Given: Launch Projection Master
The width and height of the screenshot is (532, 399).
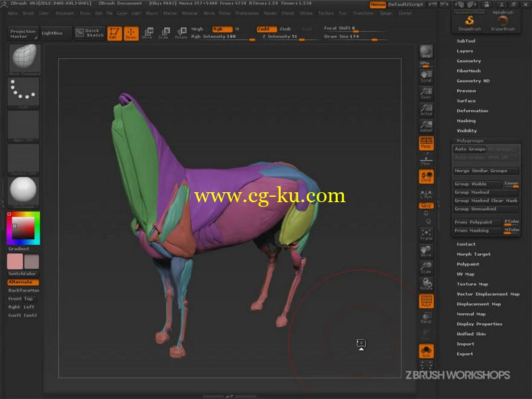Looking at the screenshot, I should pyautogui.click(x=23, y=33).
